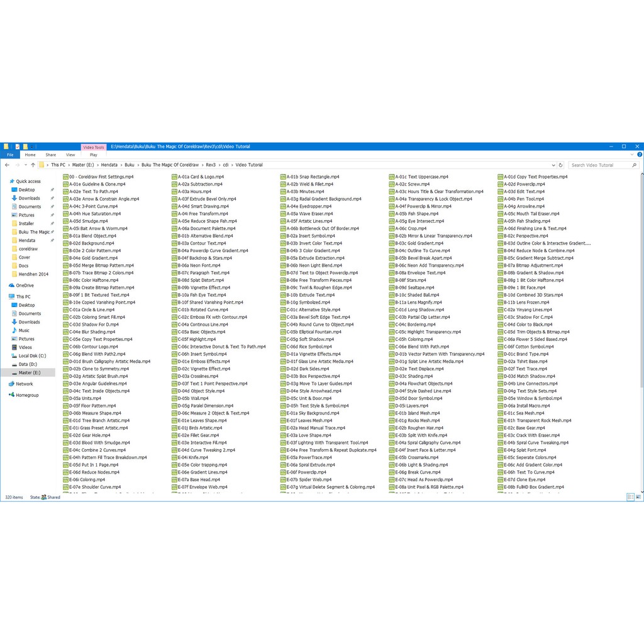This screenshot has width=644, height=644.
Task: Open the Explorer Help icon
Action: pyautogui.click(x=638, y=155)
